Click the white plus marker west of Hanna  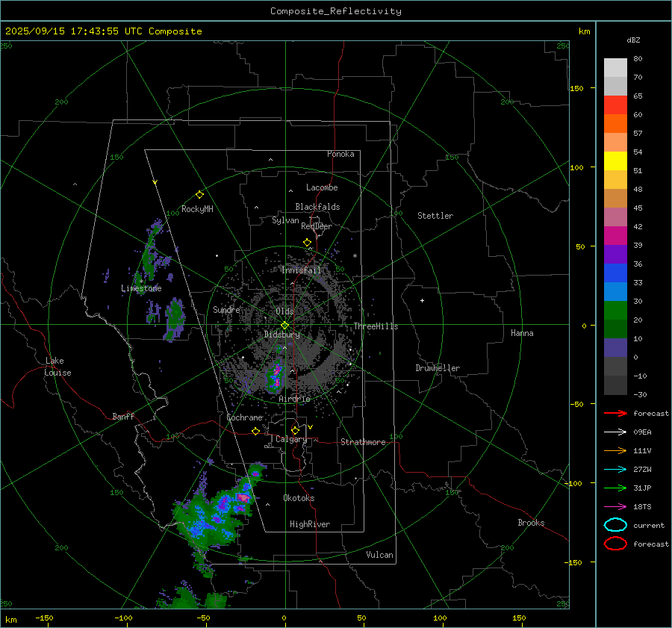point(422,300)
